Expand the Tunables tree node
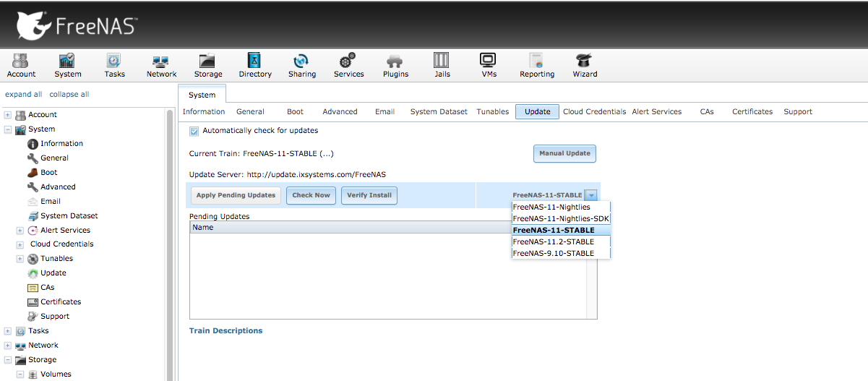This screenshot has height=381, width=868. (20, 259)
